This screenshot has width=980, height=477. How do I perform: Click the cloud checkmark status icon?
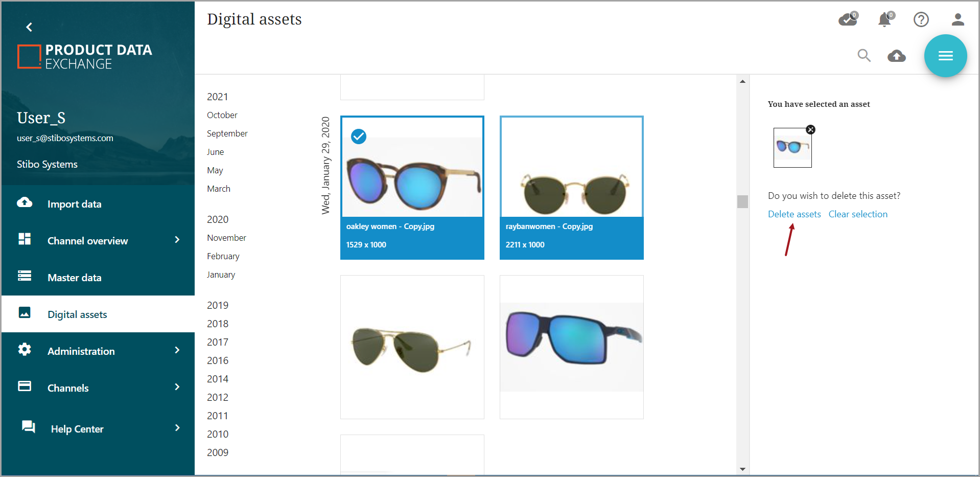tap(848, 20)
